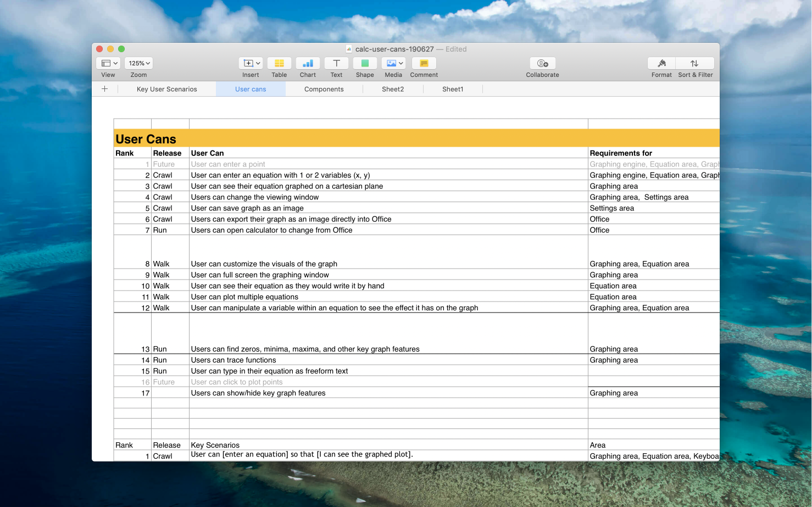Switch to the Components sheet tab
Image resolution: width=812 pixels, height=507 pixels.
(324, 89)
